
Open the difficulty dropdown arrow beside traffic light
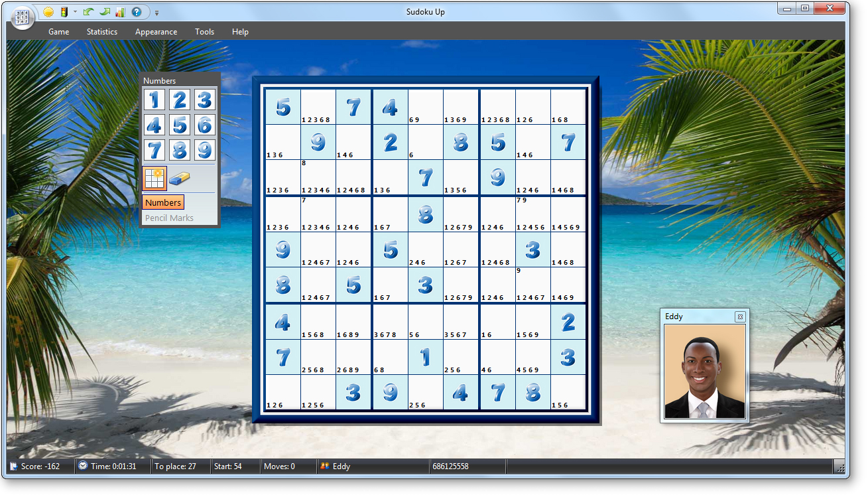pos(75,12)
